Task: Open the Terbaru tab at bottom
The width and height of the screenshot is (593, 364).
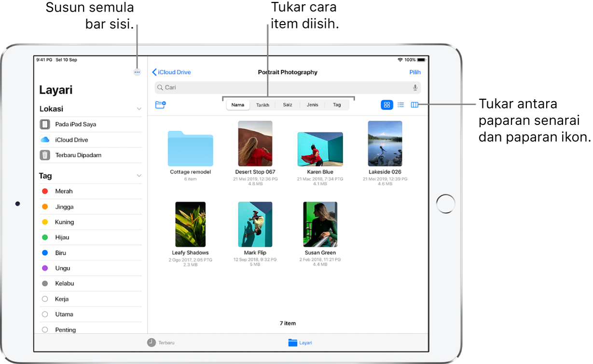Action: click(x=161, y=343)
